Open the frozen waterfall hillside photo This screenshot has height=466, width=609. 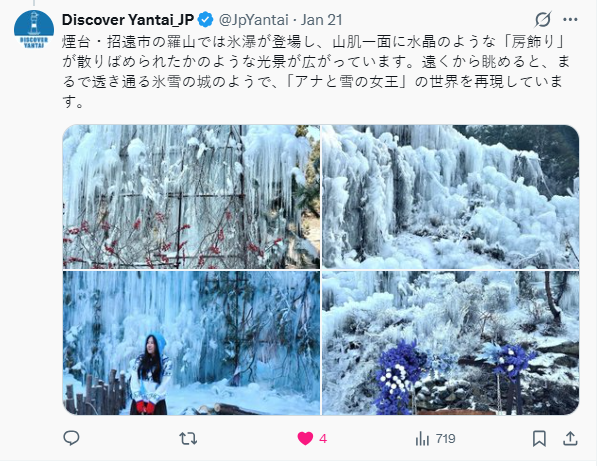[x=451, y=197]
